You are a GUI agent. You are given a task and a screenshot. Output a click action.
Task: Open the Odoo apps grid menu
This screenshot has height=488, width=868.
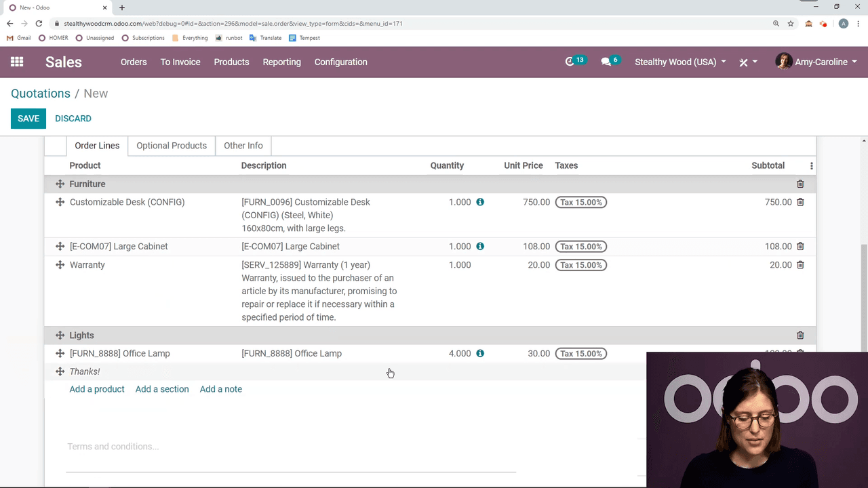[17, 62]
